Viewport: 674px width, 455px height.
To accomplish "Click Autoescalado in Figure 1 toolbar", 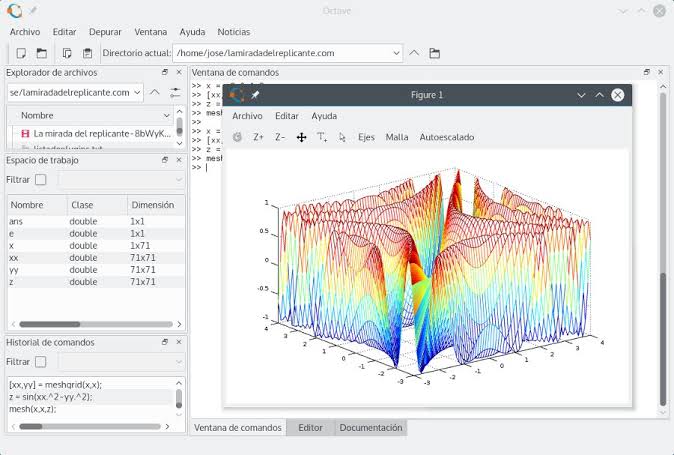I will [x=447, y=137].
